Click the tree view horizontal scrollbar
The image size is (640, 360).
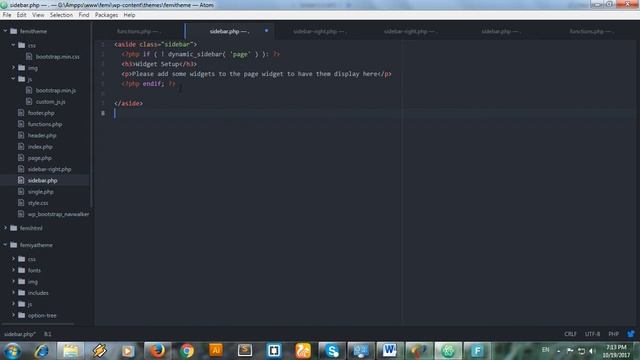click(39, 324)
